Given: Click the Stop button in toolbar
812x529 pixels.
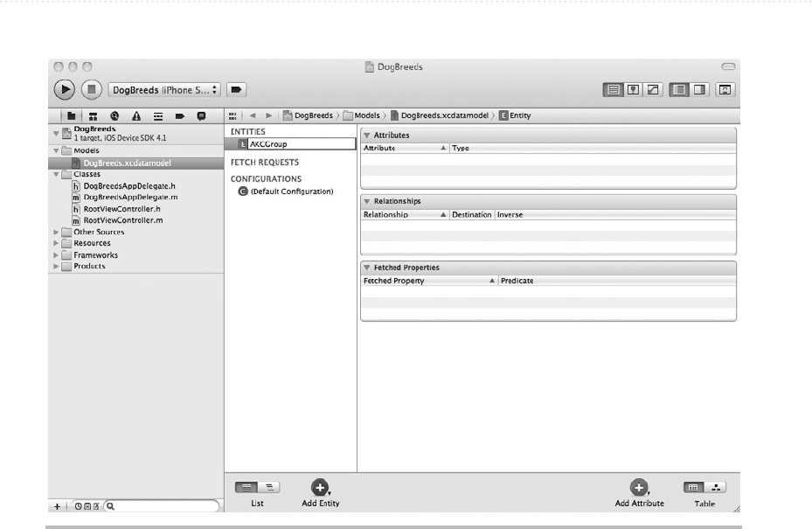Looking at the screenshot, I should [91, 90].
